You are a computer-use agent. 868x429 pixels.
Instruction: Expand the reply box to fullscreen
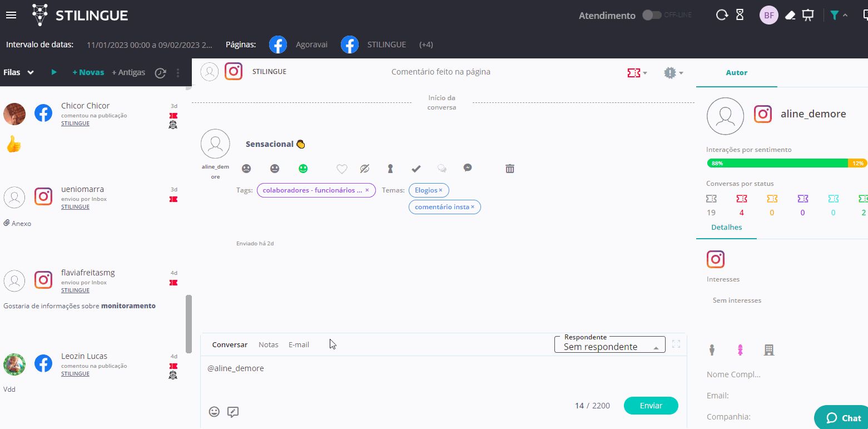tap(676, 344)
